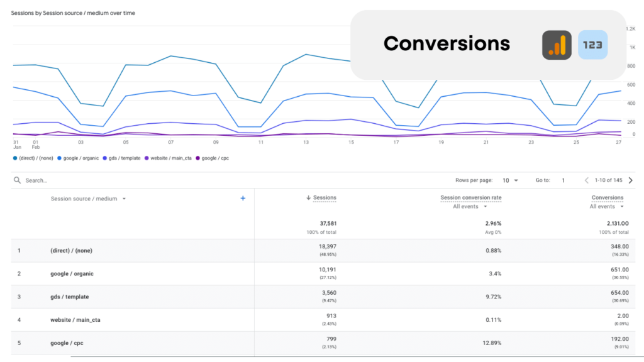
Task: Open the Rows per page dropdown
Action: coord(510,180)
